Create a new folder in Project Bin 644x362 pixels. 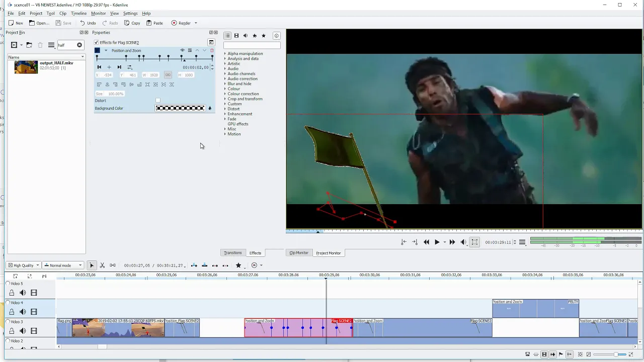pos(29,45)
